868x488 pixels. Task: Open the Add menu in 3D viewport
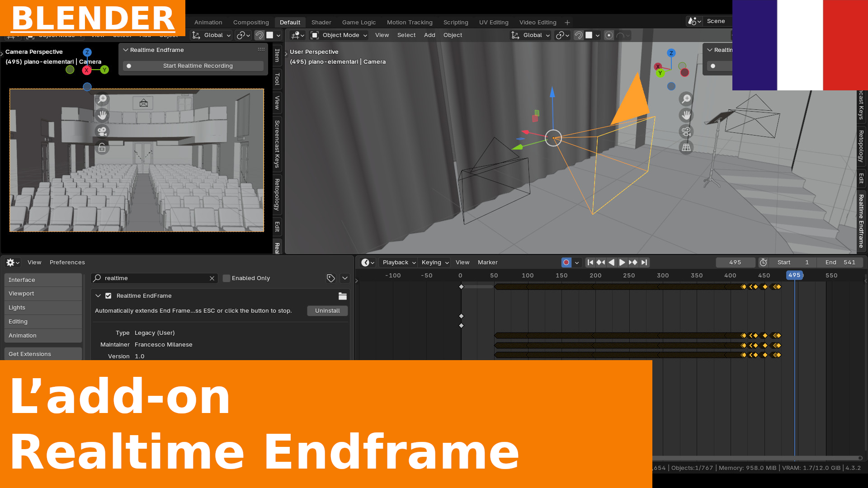(x=429, y=35)
